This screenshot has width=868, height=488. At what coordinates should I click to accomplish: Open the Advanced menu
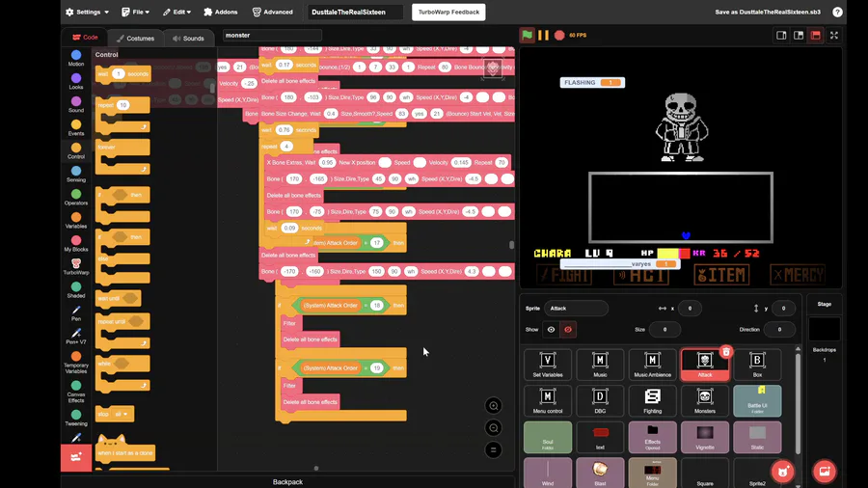click(272, 12)
